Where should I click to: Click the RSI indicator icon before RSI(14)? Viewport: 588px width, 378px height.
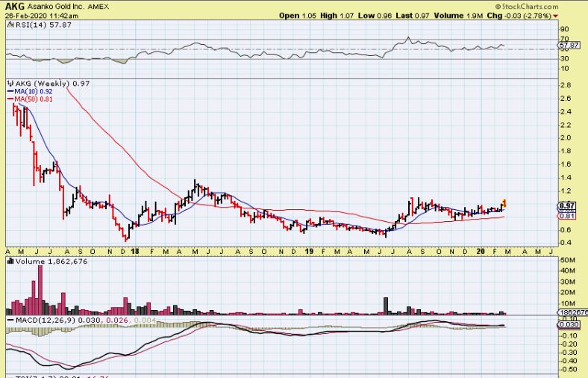pos(10,25)
